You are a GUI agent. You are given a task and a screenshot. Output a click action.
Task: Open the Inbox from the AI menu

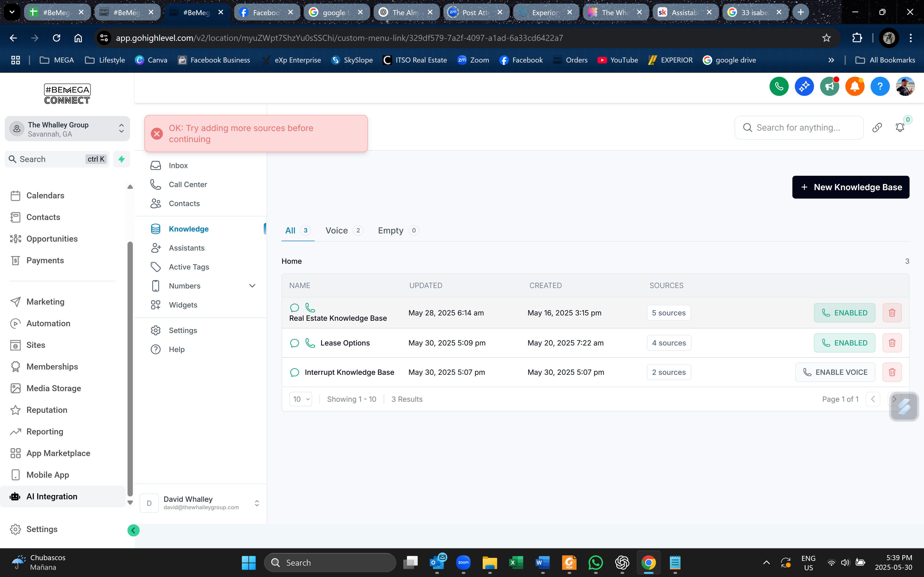point(178,165)
